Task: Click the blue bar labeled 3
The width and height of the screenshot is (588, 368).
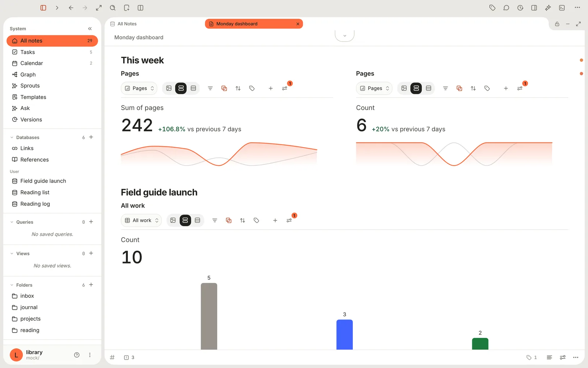Action: [x=345, y=335]
